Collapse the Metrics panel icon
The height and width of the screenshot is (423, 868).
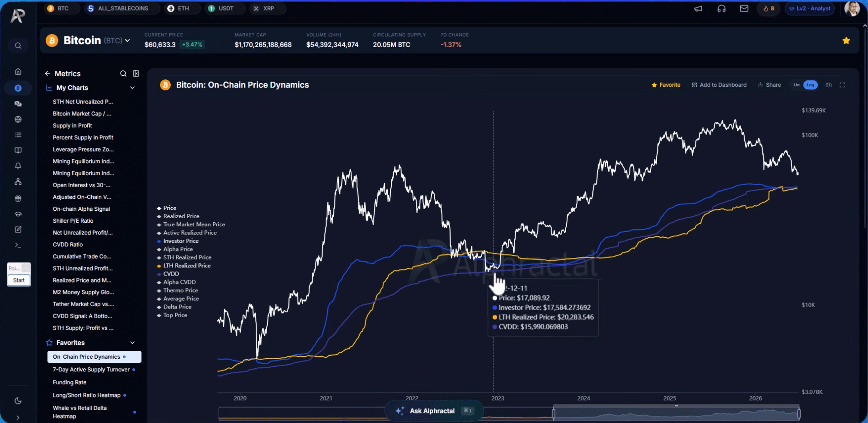point(136,73)
